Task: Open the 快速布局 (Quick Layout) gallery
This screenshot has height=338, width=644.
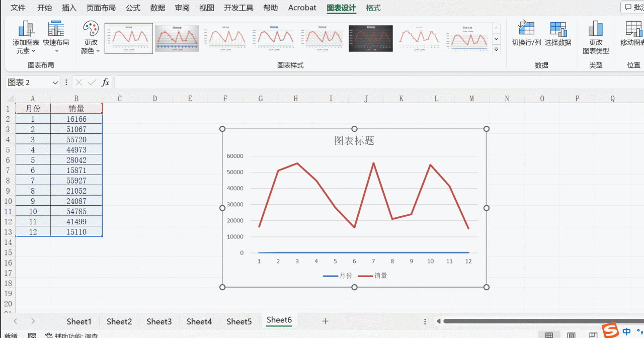Action: click(x=56, y=38)
